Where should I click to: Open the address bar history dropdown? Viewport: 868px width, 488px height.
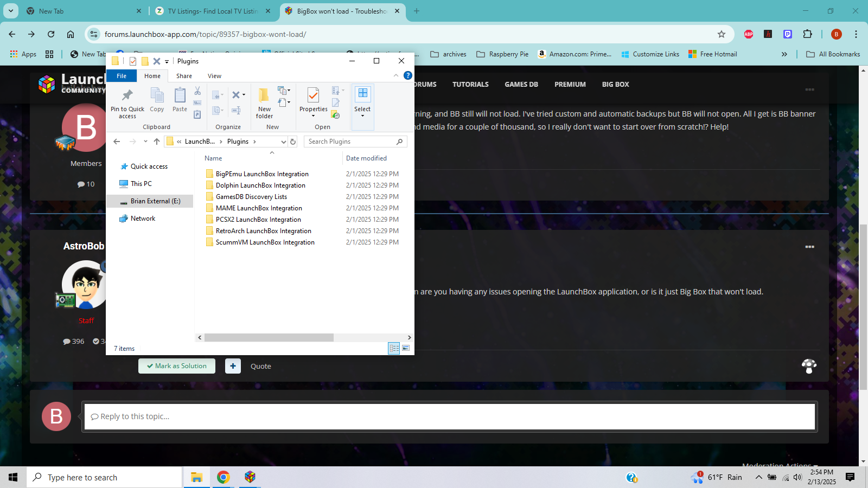click(x=283, y=142)
